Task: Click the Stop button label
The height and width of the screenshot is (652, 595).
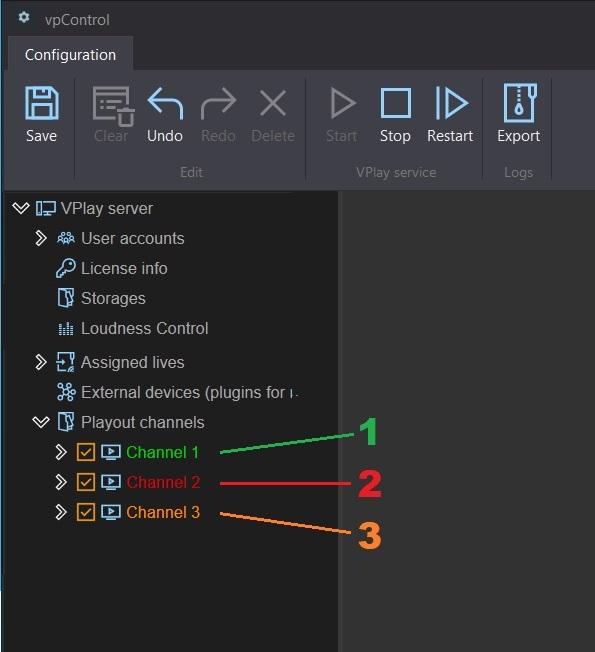Action: pos(395,136)
